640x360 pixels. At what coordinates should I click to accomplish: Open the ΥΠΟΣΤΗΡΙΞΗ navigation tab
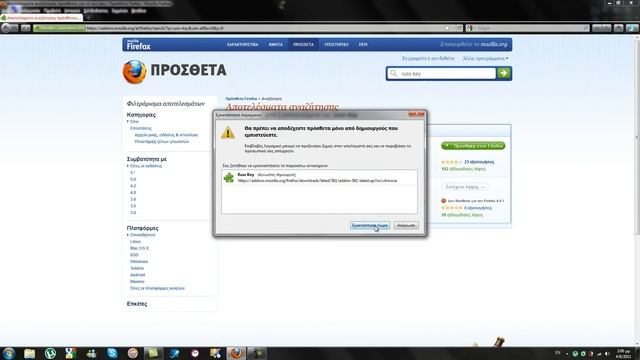(336, 44)
